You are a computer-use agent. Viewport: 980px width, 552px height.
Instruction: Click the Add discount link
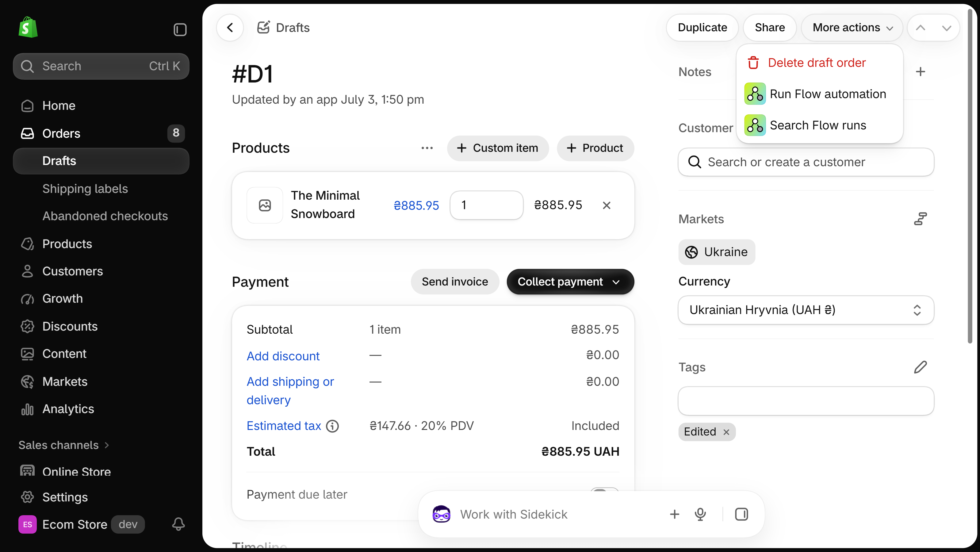click(283, 356)
